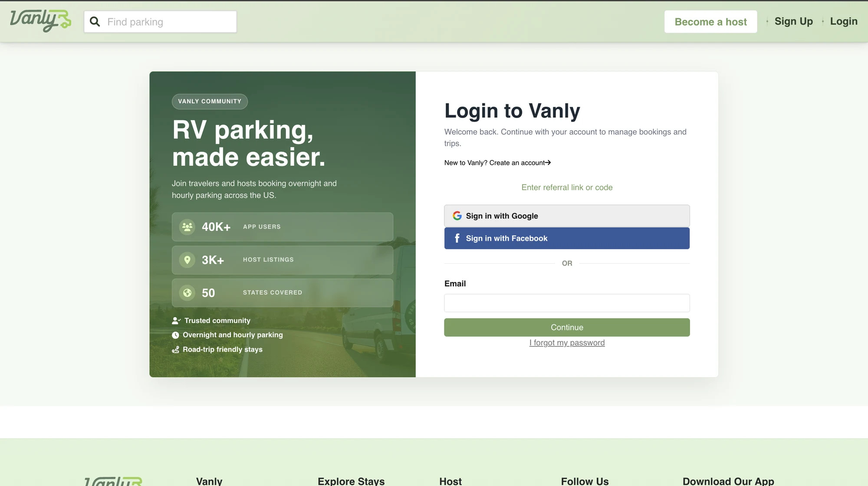Focus the Find parking search field

pyautogui.click(x=160, y=22)
